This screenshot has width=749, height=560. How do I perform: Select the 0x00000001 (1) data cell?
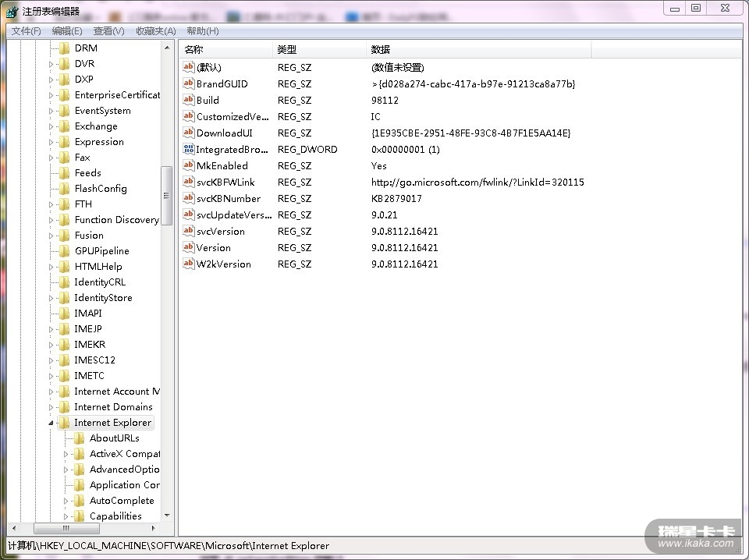point(405,150)
